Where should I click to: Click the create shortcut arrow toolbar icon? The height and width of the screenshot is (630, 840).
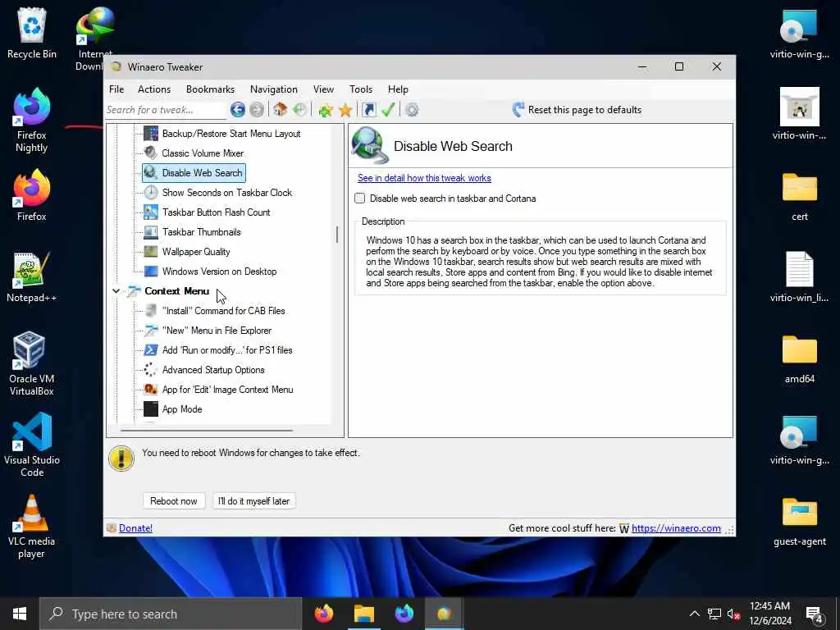tap(368, 110)
